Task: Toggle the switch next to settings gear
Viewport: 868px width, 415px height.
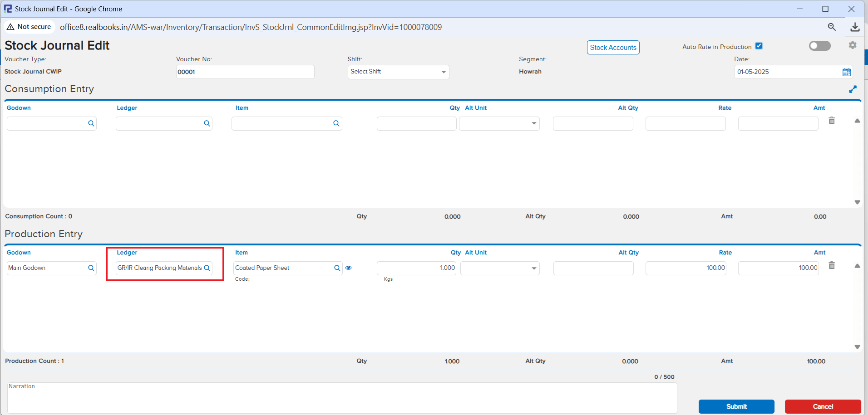Action: click(x=819, y=46)
